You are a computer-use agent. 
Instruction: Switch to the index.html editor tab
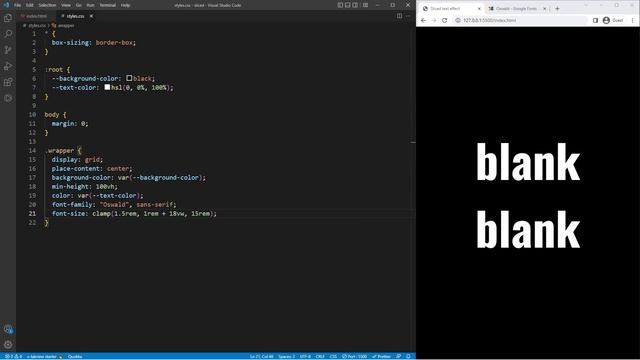[x=35, y=16]
